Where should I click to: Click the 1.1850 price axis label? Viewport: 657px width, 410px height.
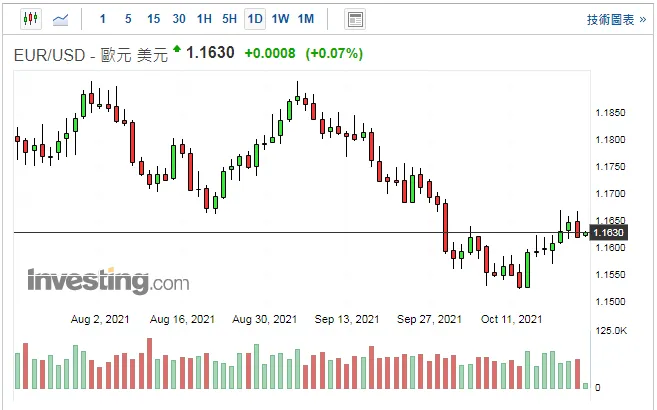click(610, 113)
